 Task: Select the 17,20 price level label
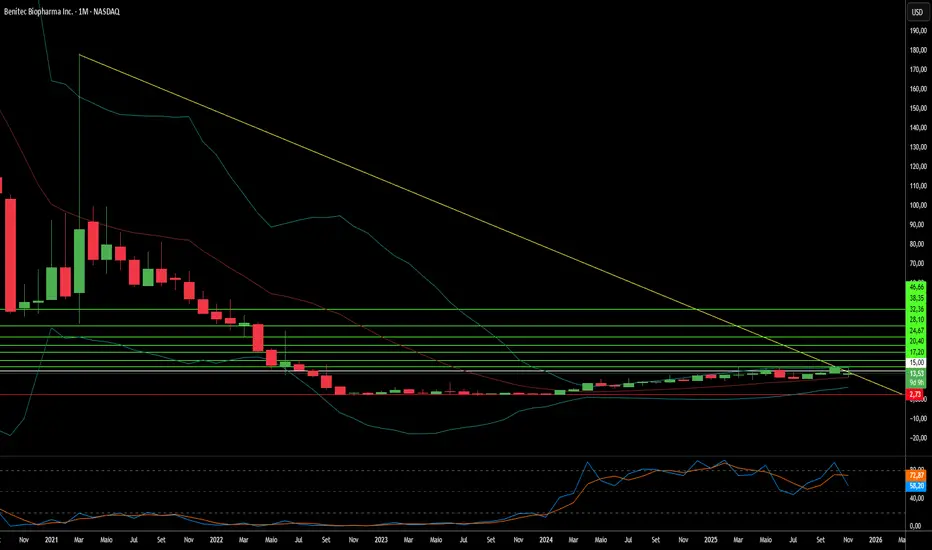(915, 352)
